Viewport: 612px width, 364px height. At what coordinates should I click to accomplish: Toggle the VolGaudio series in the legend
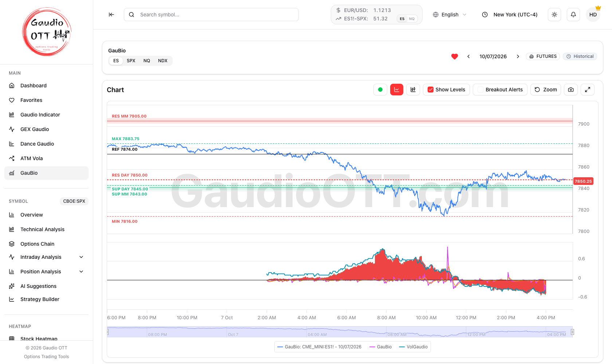click(x=413, y=347)
